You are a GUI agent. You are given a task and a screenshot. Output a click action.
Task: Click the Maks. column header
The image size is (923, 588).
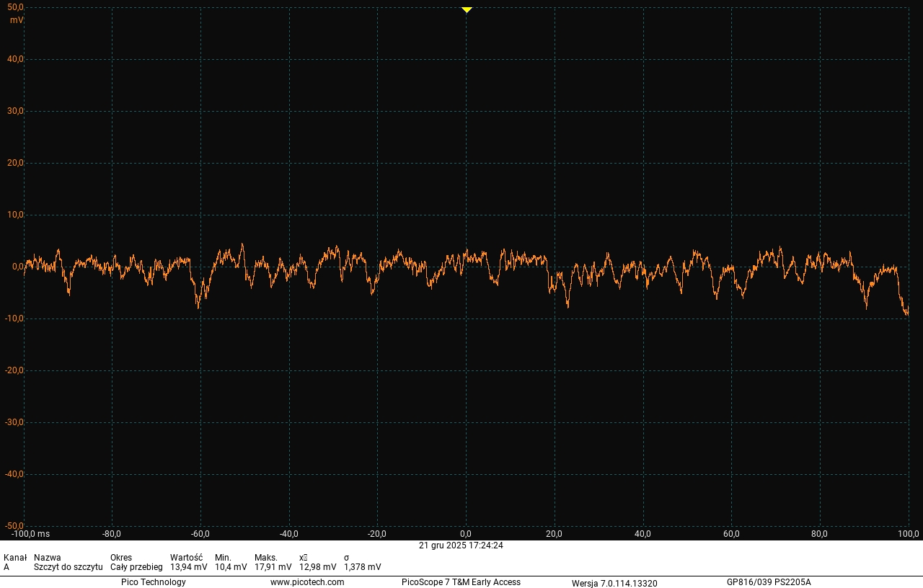[266, 558]
